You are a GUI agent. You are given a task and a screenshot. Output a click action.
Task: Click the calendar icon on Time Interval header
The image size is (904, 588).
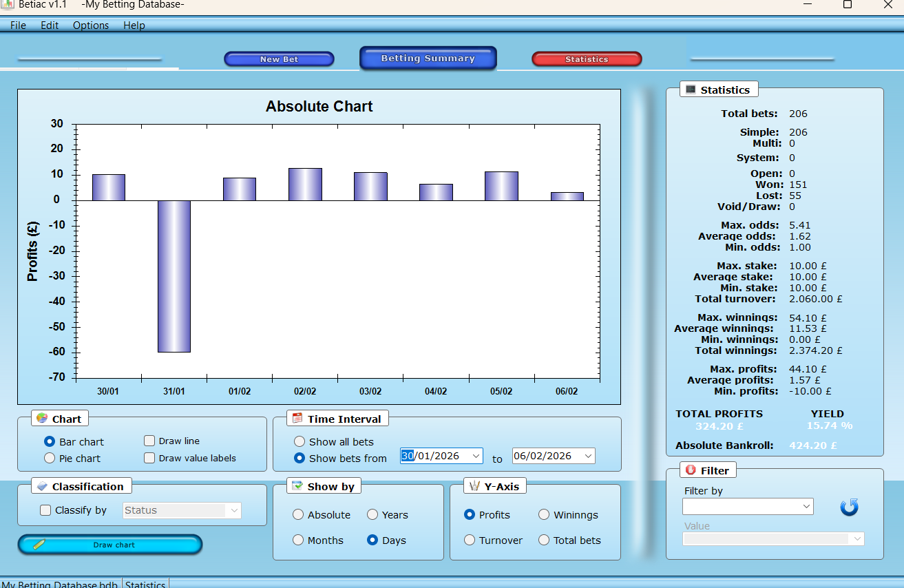(296, 418)
